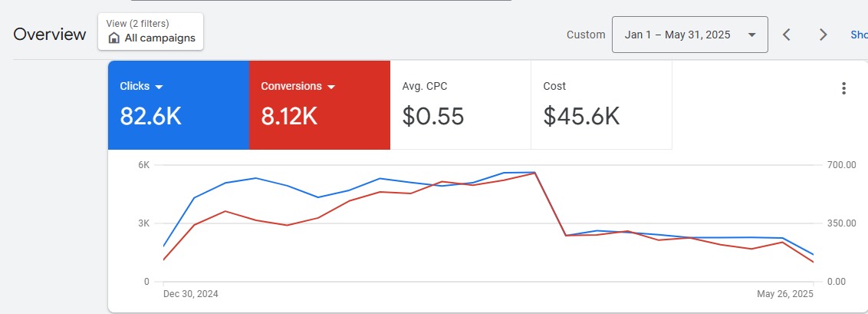Image resolution: width=868 pixels, height=314 pixels.
Task: Click the blue 82.6K clicks value
Action: click(x=150, y=116)
